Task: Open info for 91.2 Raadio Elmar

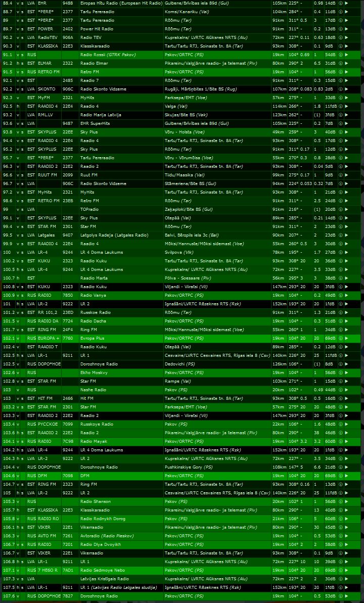Action: point(341,64)
